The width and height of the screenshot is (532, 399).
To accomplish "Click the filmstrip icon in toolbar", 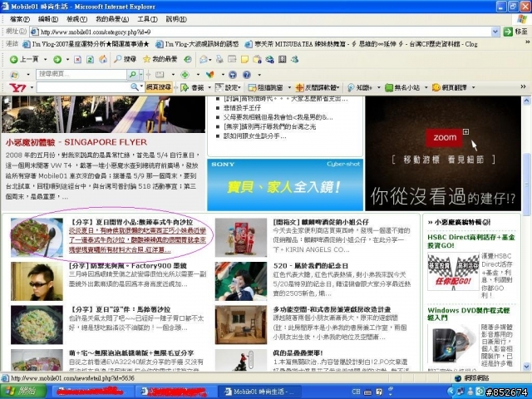I will 283,59.
